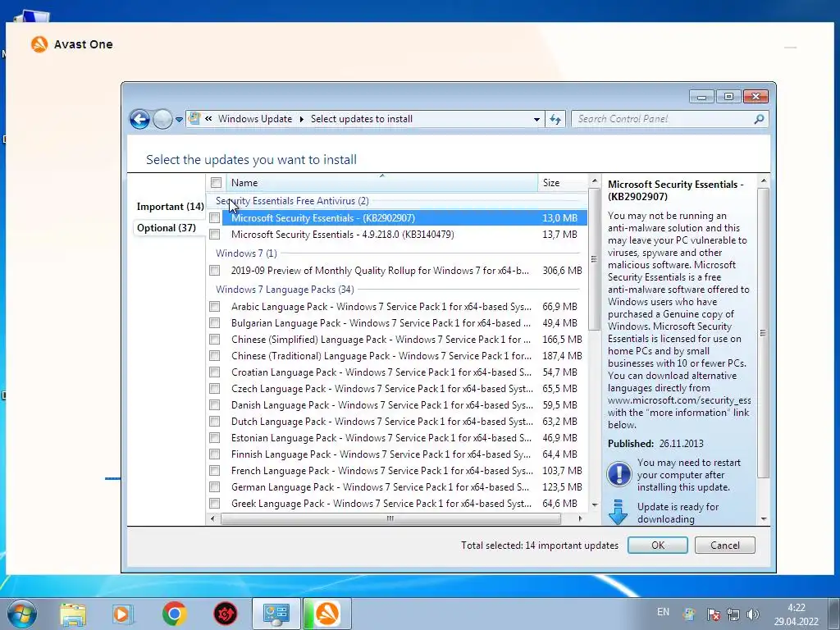Viewport: 840px width, 630px height.
Task: Sort updates by Size column
Action: tap(563, 183)
